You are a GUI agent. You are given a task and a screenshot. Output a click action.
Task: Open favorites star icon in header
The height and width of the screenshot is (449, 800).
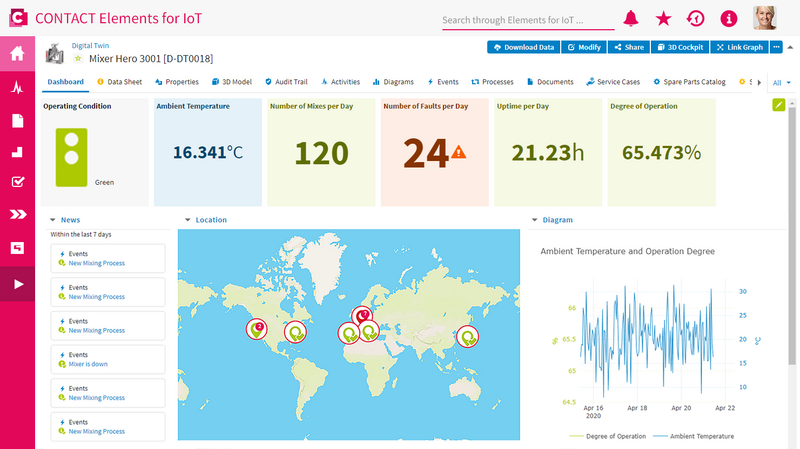coord(663,19)
